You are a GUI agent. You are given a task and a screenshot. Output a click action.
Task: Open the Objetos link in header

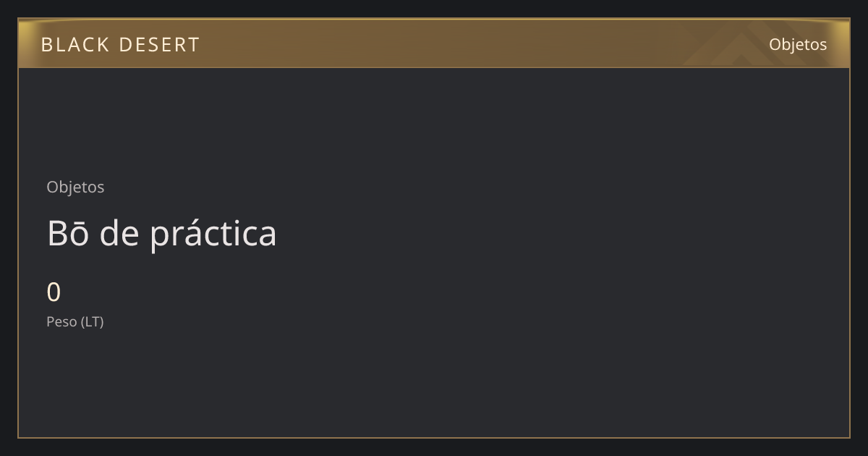point(798,44)
